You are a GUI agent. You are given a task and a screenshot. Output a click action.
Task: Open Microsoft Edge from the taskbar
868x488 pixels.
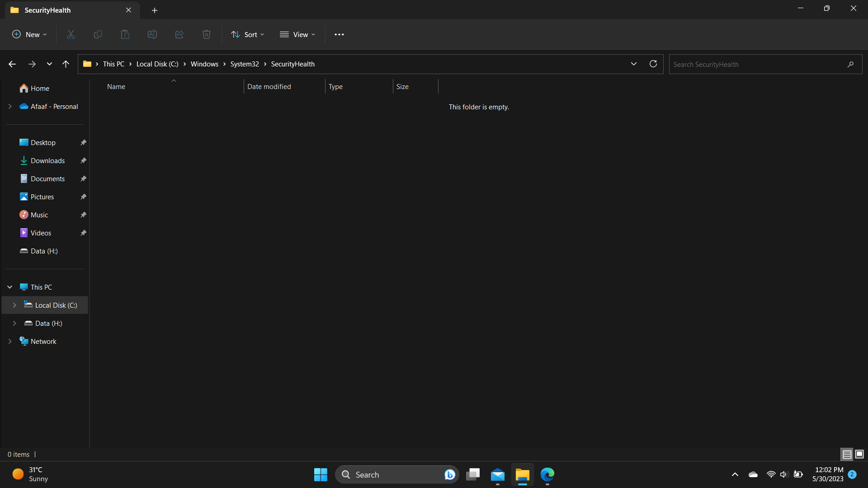point(547,474)
